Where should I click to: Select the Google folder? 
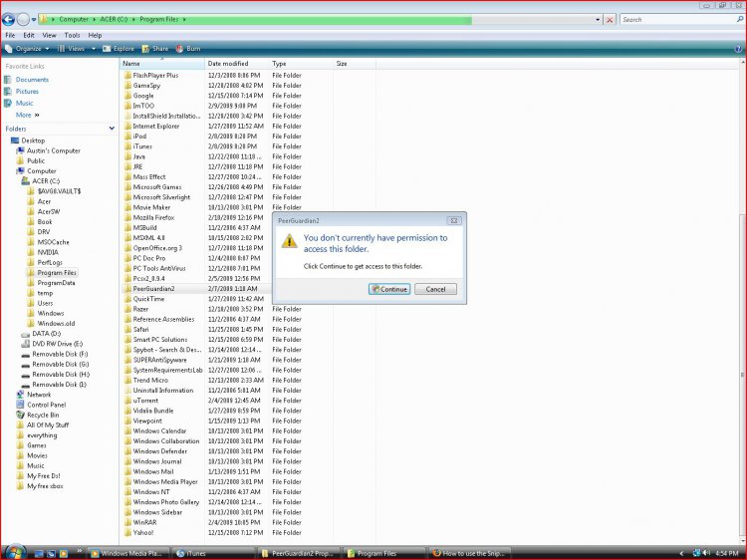coord(142,96)
